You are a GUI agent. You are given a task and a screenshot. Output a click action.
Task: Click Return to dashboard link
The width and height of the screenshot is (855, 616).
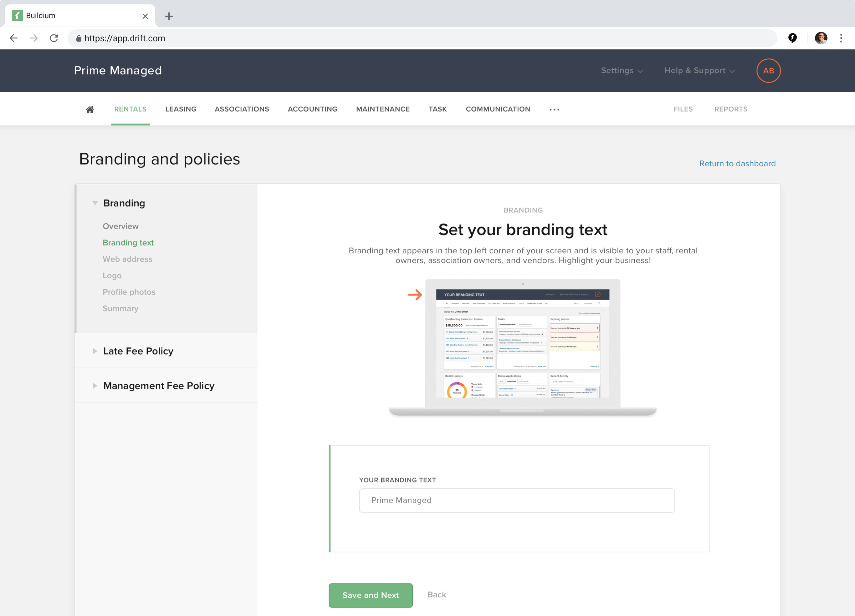point(737,164)
